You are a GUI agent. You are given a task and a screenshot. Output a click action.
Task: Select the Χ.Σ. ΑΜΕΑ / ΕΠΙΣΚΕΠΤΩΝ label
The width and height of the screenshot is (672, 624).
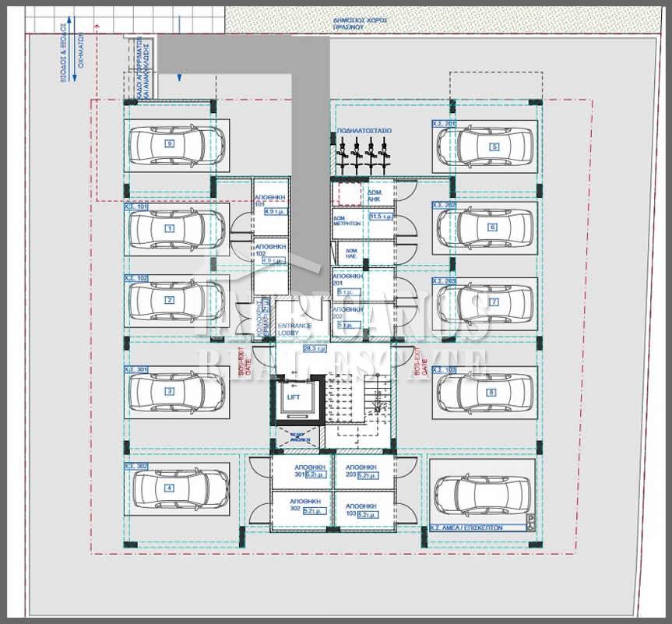468,527
